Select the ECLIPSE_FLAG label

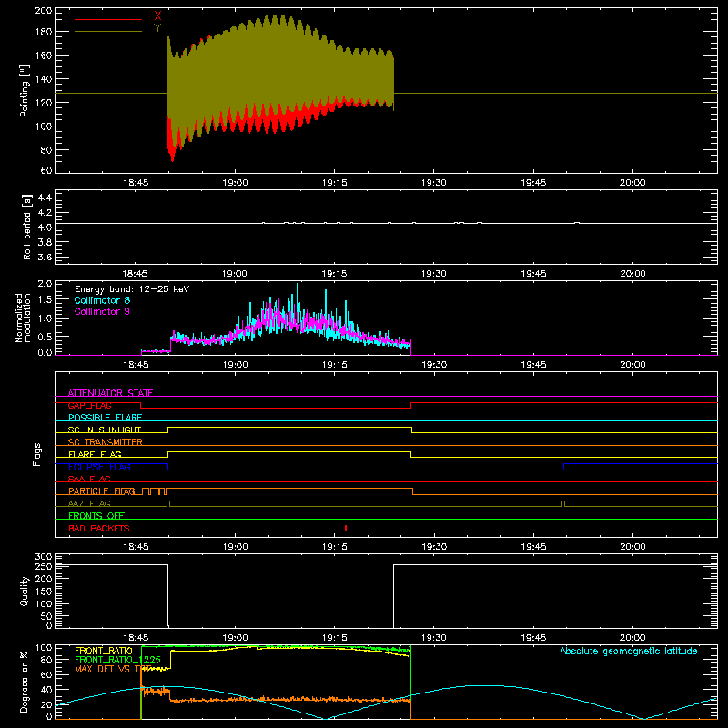click(99, 467)
